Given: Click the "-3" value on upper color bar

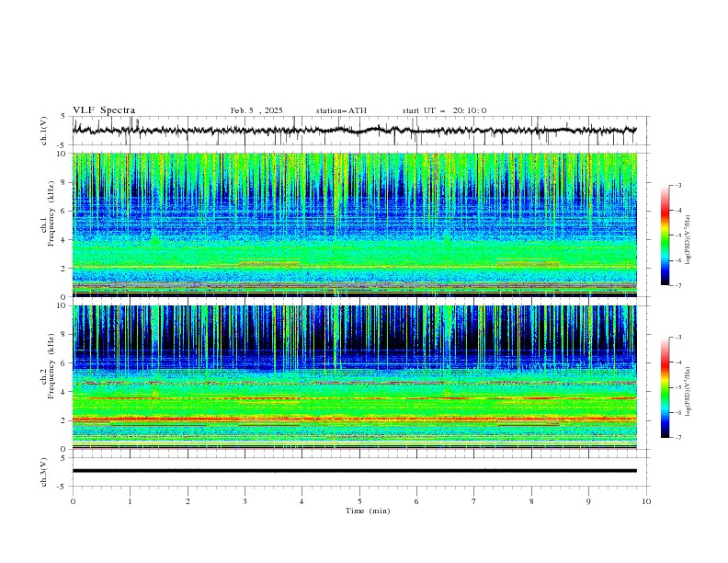Looking at the screenshot, I should click(677, 185).
